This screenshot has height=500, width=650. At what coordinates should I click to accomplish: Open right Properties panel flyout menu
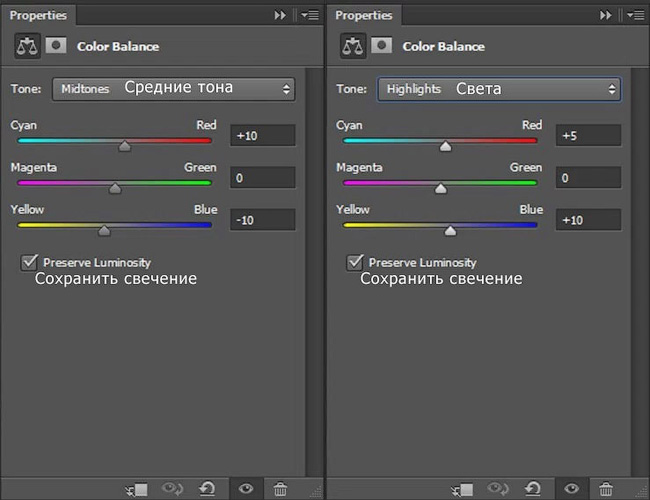(x=635, y=15)
